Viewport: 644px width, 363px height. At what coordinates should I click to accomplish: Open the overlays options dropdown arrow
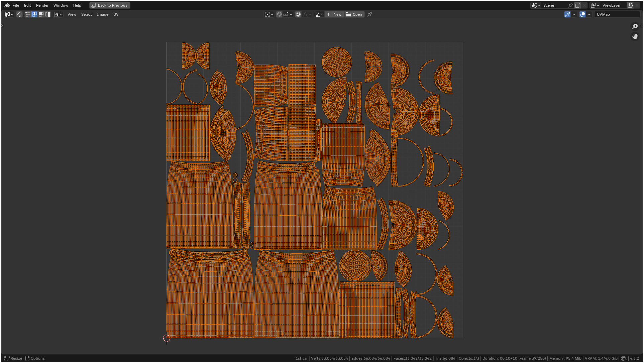pyautogui.click(x=589, y=14)
